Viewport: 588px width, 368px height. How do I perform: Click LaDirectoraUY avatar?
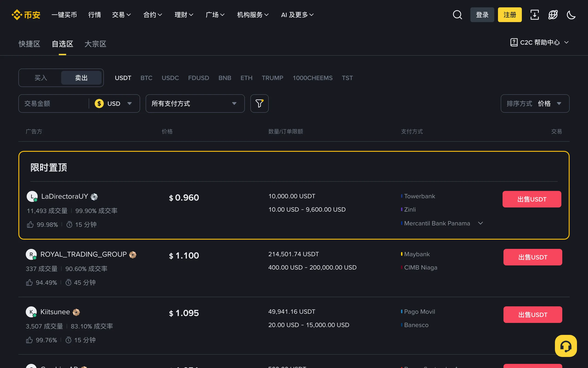pos(32,196)
